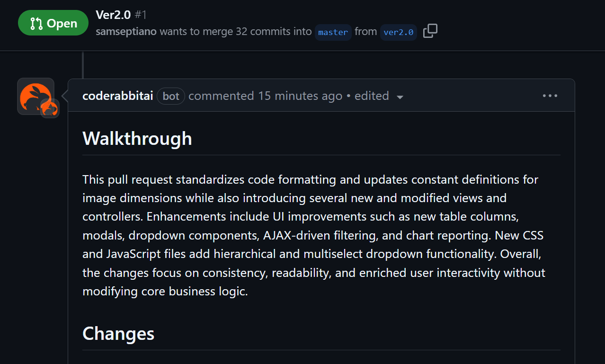Viewport: 605px width, 364px height.
Task: Click the bot label badge
Action: 170,96
